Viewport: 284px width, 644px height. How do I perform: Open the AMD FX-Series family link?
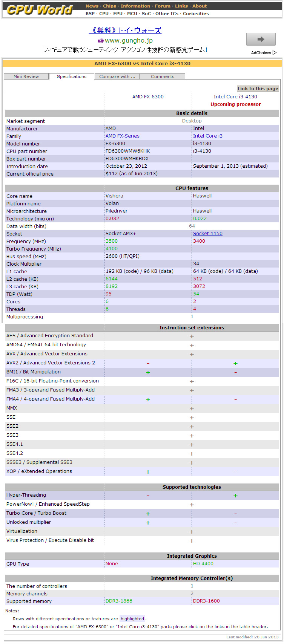(123, 136)
